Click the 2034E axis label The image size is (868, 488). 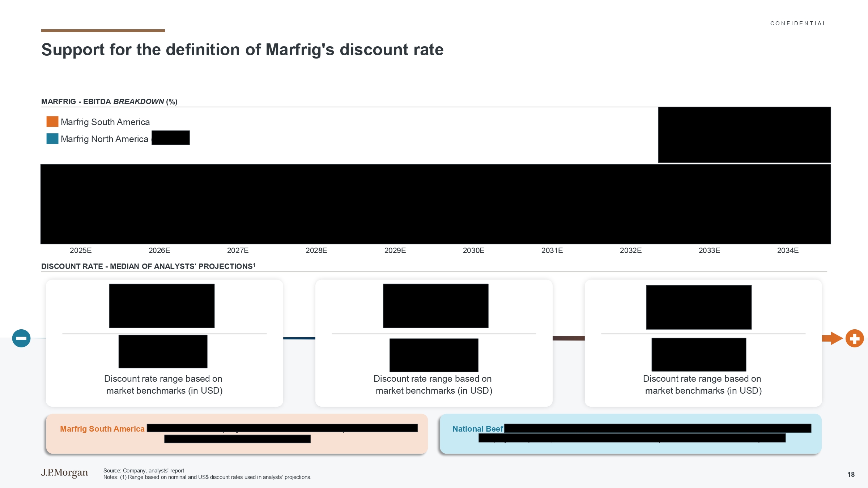788,251
